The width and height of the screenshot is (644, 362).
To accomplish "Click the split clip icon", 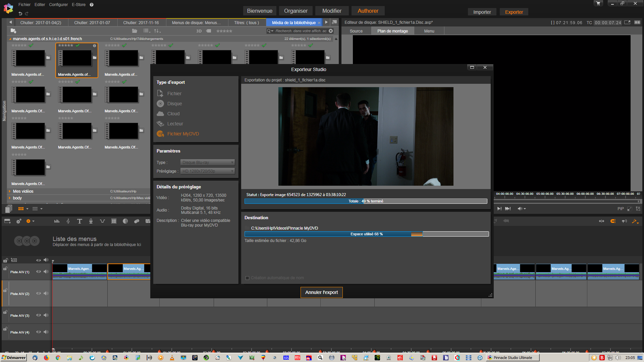I will point(601,221).
